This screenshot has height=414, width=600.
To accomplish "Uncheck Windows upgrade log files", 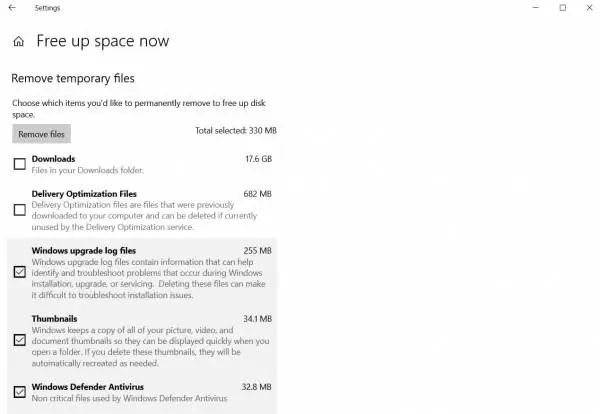I will 20,272.
